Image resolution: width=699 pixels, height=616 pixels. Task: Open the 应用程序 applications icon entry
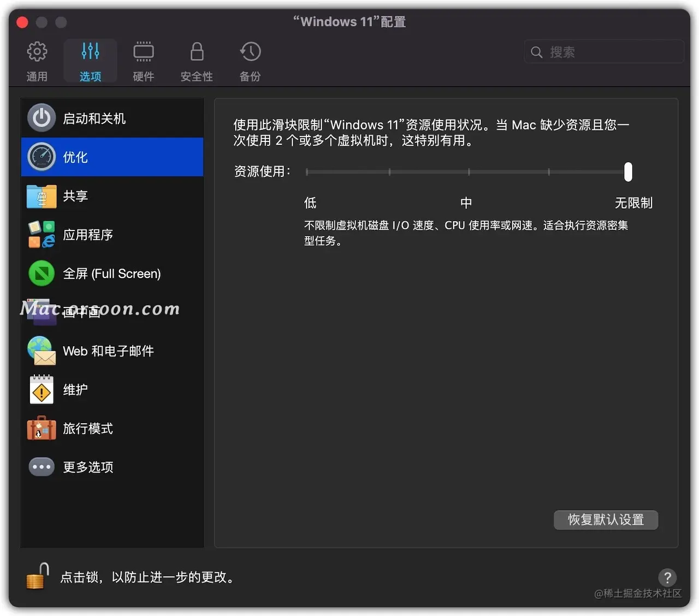(42, 234)
